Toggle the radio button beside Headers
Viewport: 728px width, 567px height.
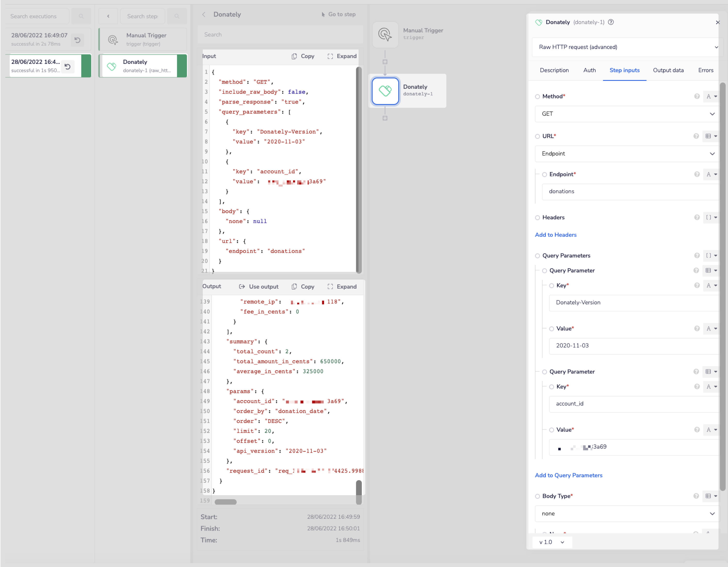[537, 218]
